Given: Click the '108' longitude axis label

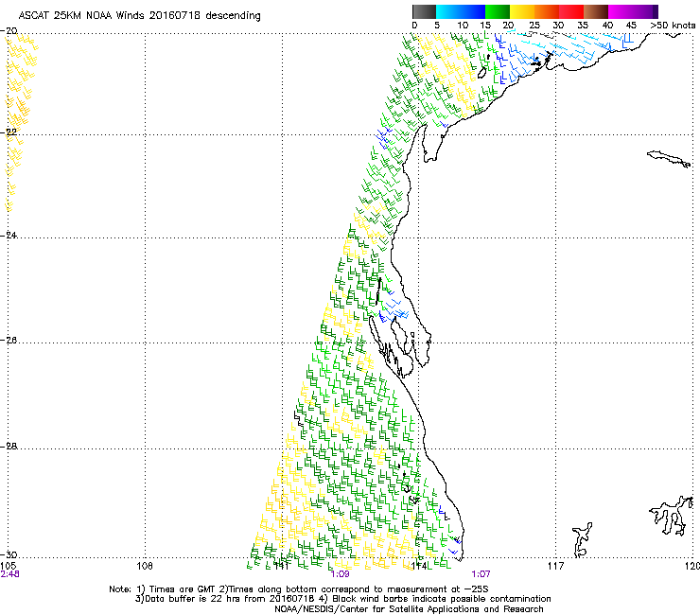Looking at the screenshot, I should point(145,567).
